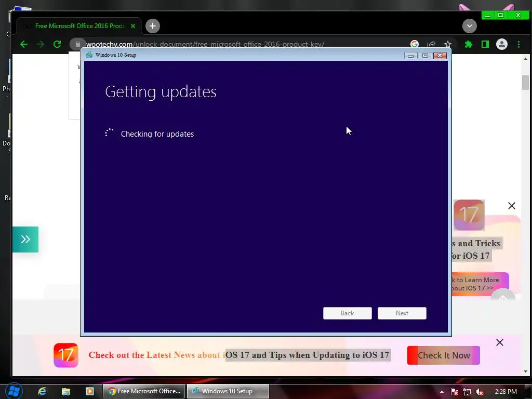Open network status tray icon
The width and height of the screenshot is (532, 399).
(x=467, y=392)
